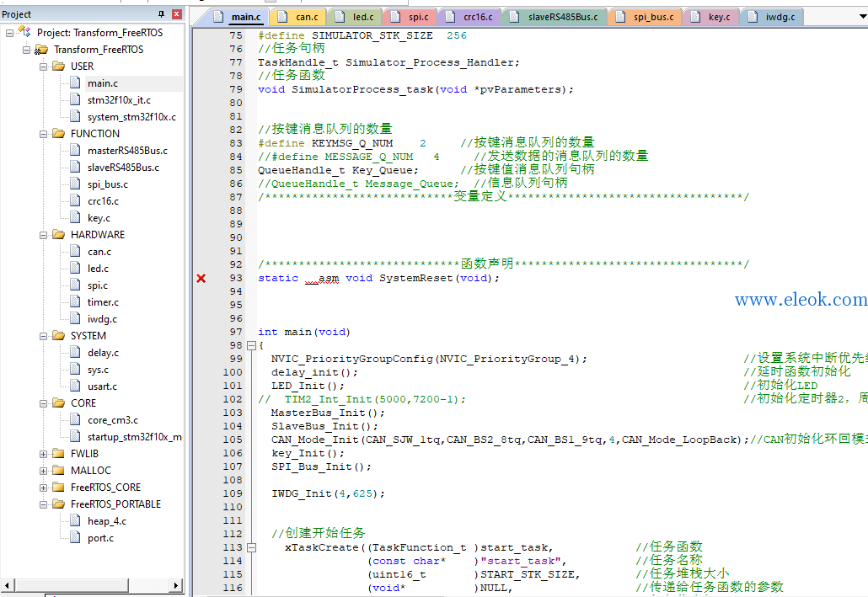Image resolution: width=868 pixels, height=597 pixels.
Task: Click the USER folder icon in the tree
Action: (x=59, y=67)
